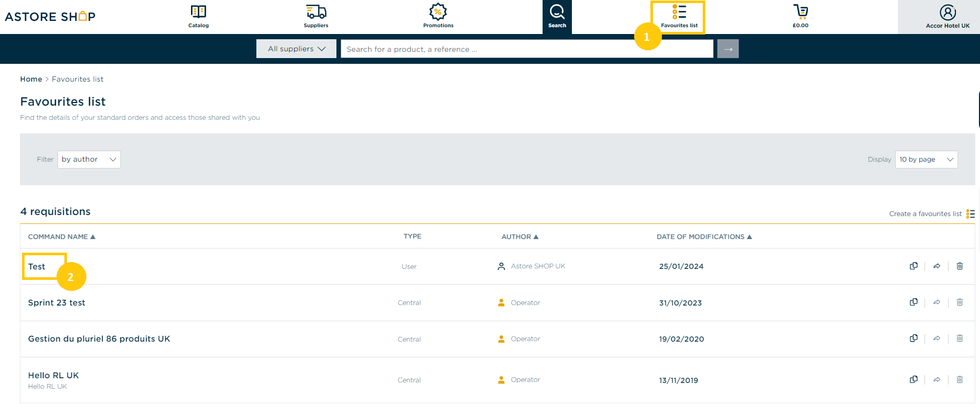The width and height of the screenshot is (980, 418).
Task: Open the Filter by author dropdown
Action: click(x=89, y=160)
